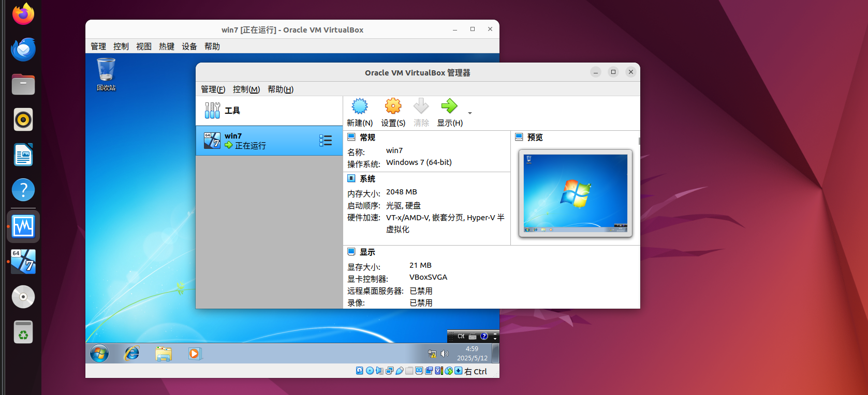The width and height of the screenshot is (868, 395).
Task: Click the optical disc status bar icon
Action: tap(370, 371)
